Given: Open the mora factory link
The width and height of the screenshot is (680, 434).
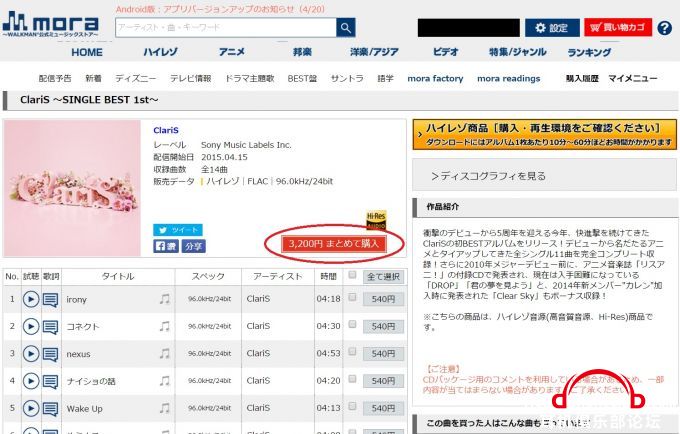Looking at the screenshot, I should 435,78.
